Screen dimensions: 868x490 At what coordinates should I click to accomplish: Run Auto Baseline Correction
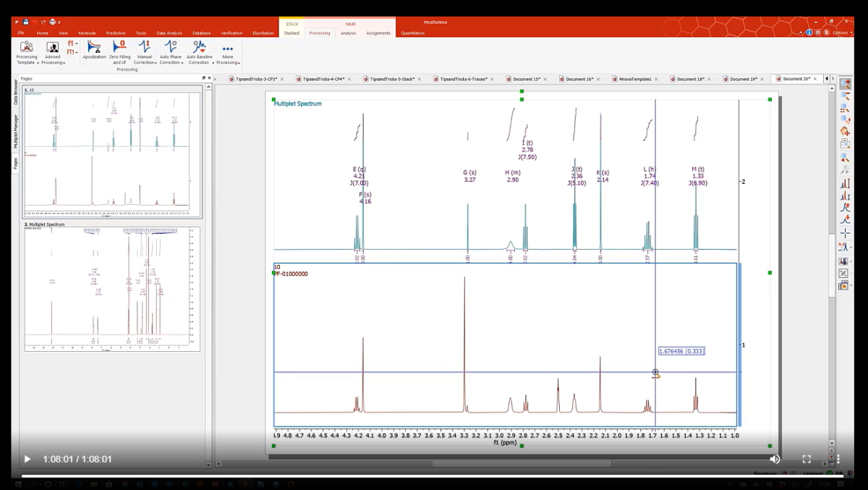pos(199,53)
